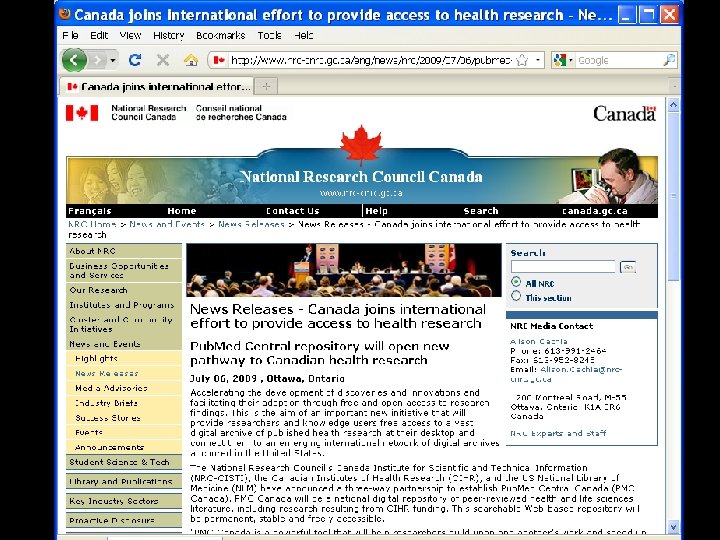720x540 pixels.
Task: Select News Releases in the sidebar submenu
Action: (124, 373)
